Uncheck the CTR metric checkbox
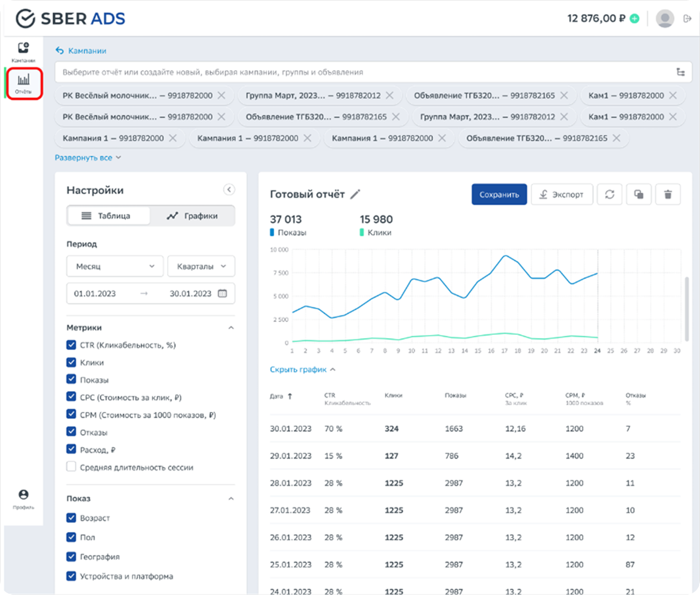Viewport: 700px width, 595px height. [x=71, y=345]
